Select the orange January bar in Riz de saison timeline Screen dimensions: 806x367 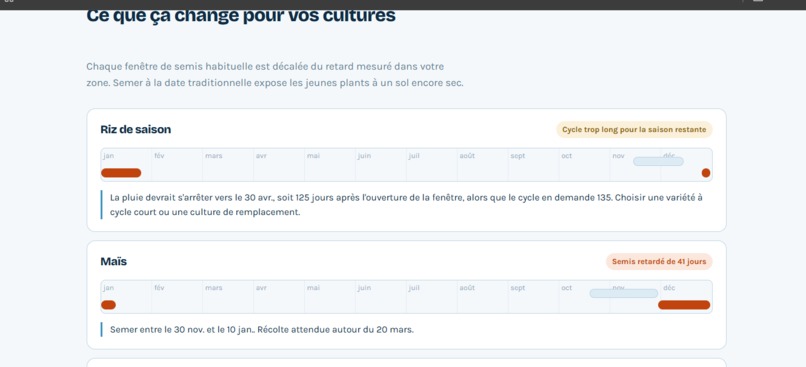(121, 173)
